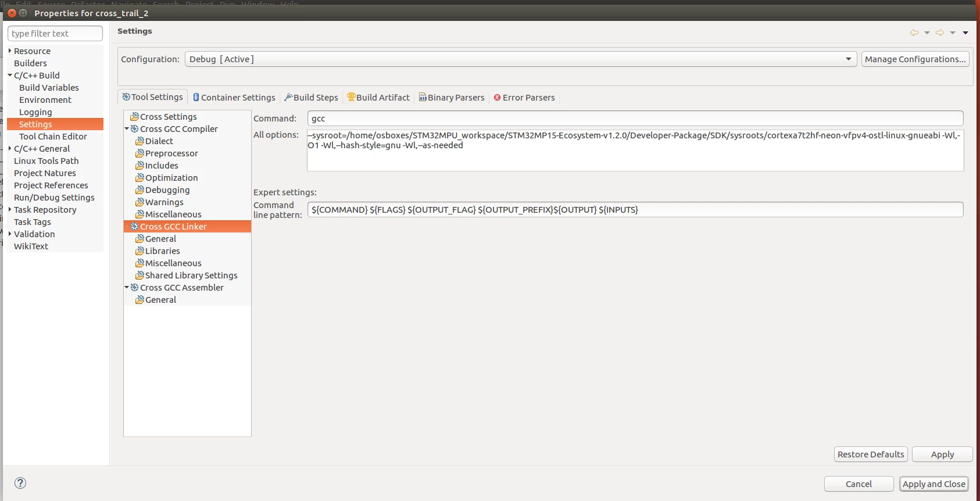Switch to the Tool Settings tab
This screenshot has height=501, width=980.
153,97
